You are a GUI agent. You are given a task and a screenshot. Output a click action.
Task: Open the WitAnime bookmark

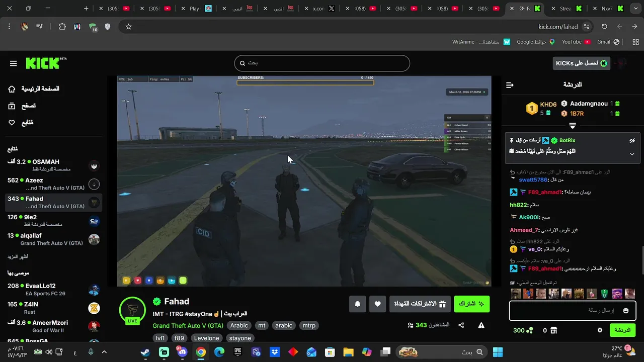(481, 42)
